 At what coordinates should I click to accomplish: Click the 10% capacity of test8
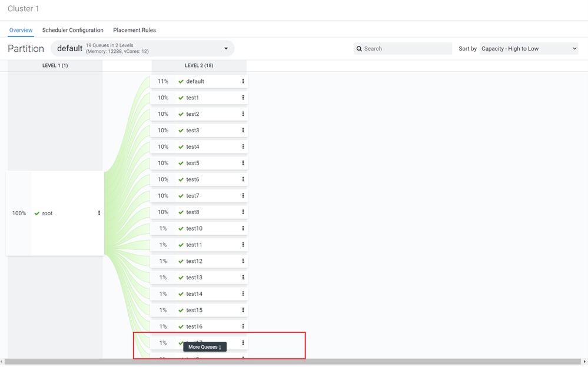[163, 212]
